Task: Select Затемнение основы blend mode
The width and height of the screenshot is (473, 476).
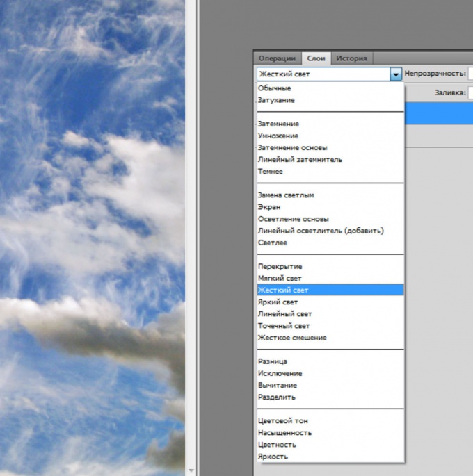Action: (x=330, y=147)
